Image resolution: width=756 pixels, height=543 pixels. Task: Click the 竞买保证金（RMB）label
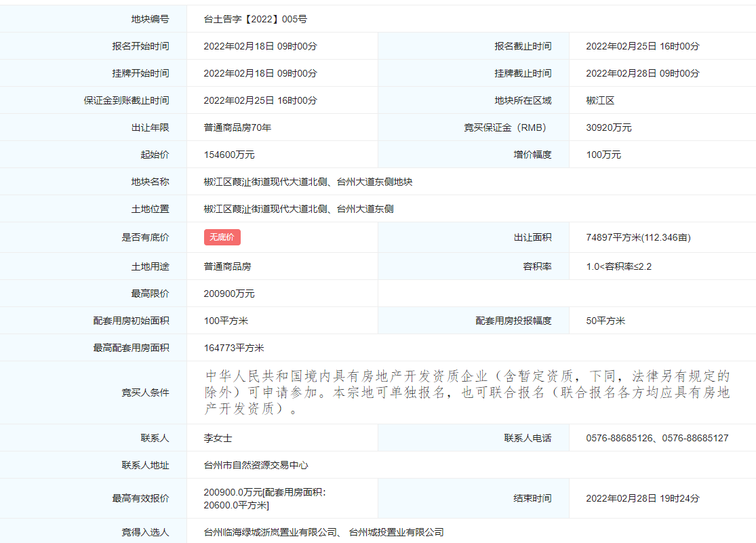point(505,127)
